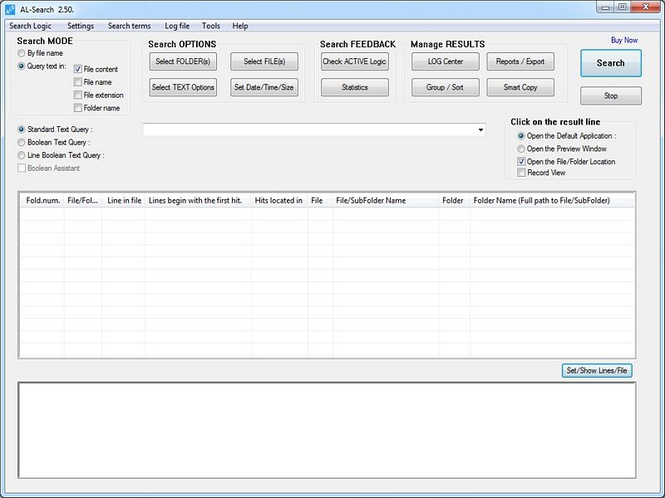Open the Search terms menu
Viewport: 665px width, 498px height.
pyautogui.click(x=129, y=26)
